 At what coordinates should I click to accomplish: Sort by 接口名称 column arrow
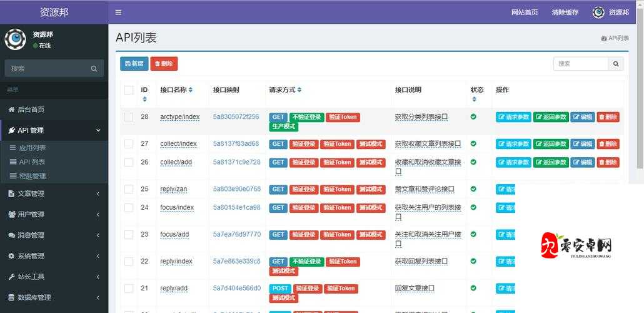[x=191, y=90]
